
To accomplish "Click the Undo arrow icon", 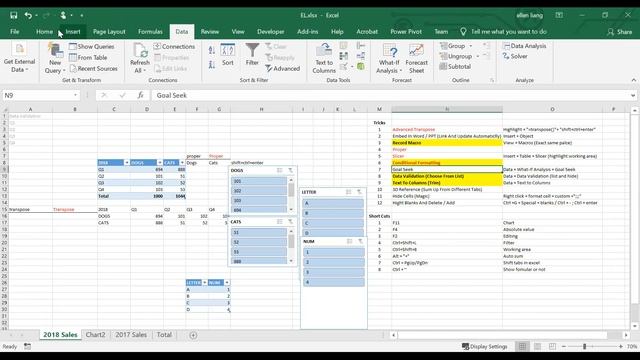I will coord(28,15).
